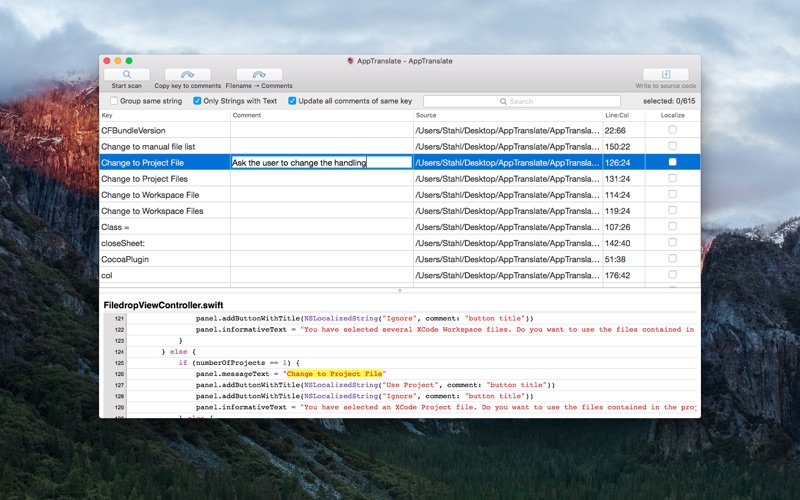Click the green zoom window button
800x500 pixels.
tap(129, 61)
